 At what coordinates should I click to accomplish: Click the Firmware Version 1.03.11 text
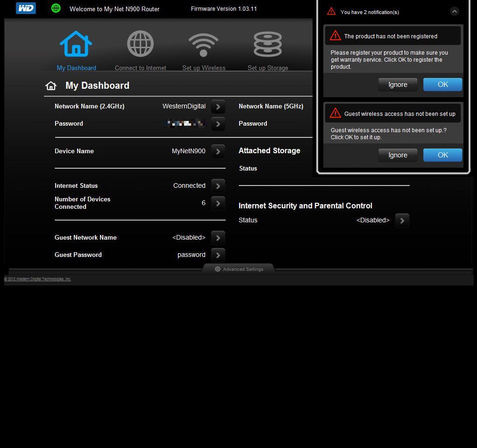tap(224, 9)
